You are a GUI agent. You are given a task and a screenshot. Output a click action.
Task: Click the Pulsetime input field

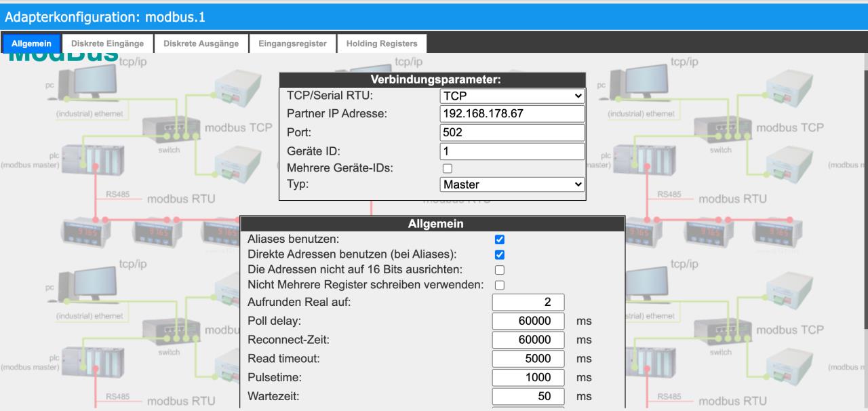tap(528, 378)
